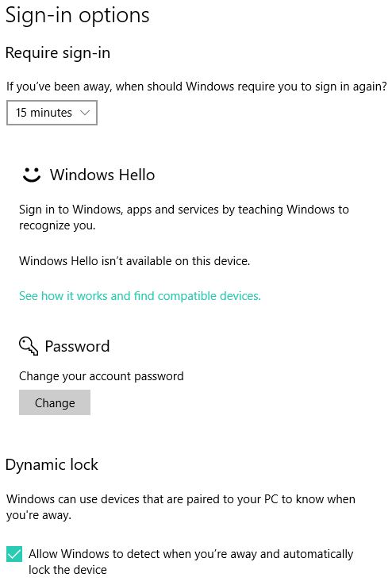Toggle the Dynamic lock auto-lock checkbox
The height and width of the screenshot is (581, 392).
14,554
